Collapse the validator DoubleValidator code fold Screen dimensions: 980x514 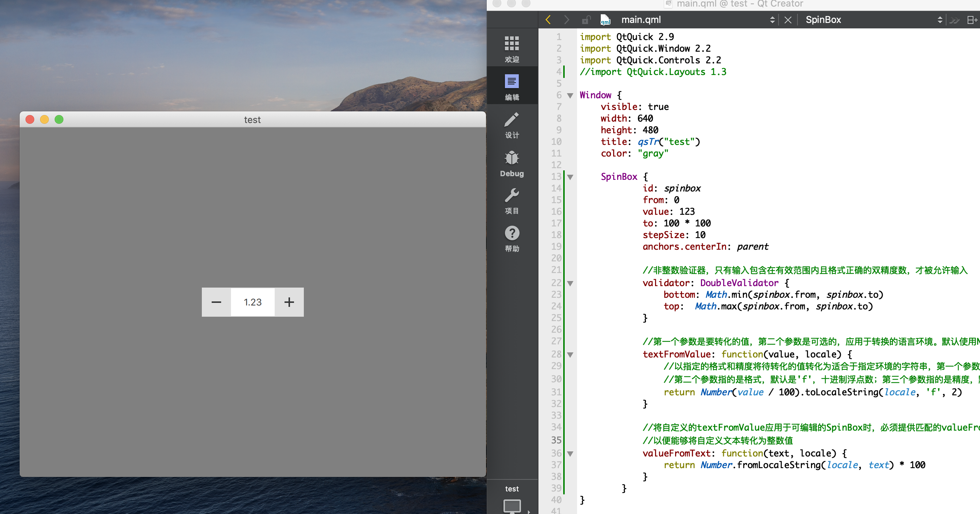point(569,283)
